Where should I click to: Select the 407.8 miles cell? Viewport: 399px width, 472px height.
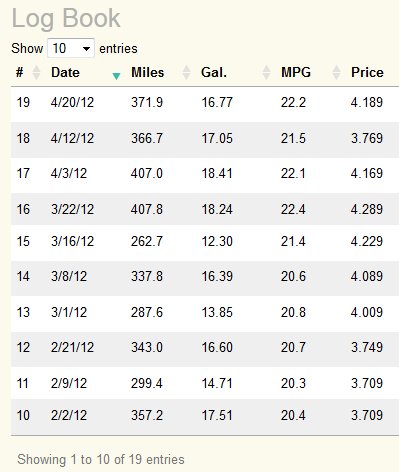(147, 210)
